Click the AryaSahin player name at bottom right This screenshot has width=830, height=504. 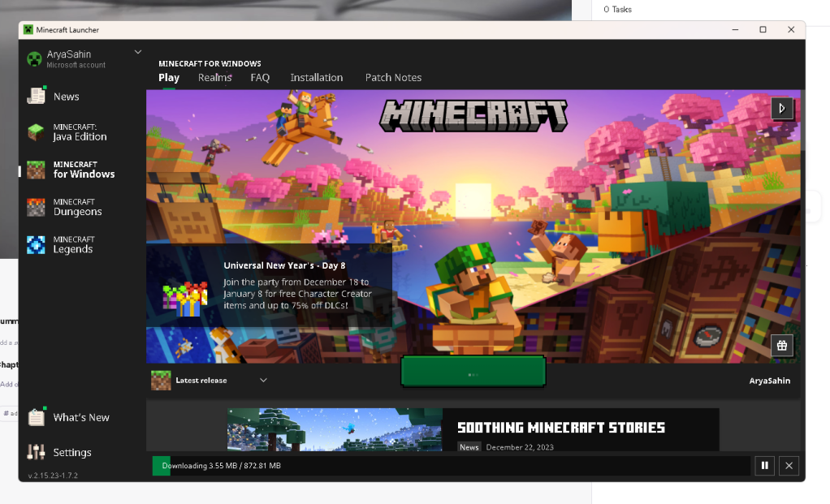coord(770,381)
